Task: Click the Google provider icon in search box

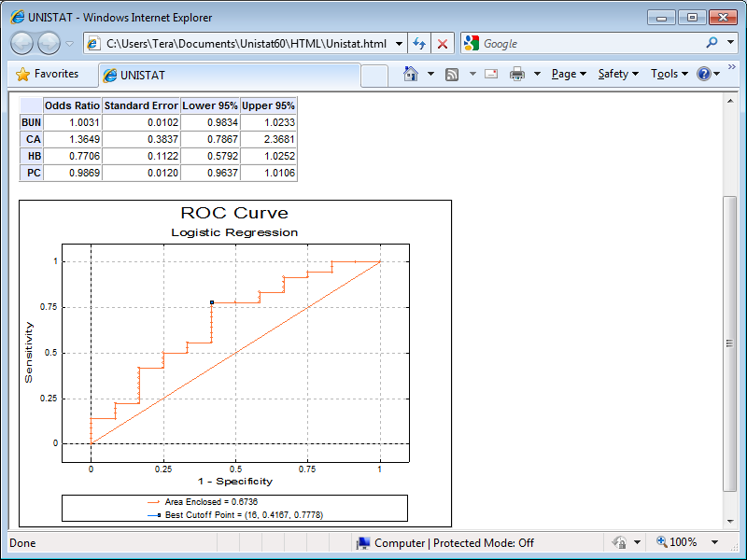Action: click(472, 43)
